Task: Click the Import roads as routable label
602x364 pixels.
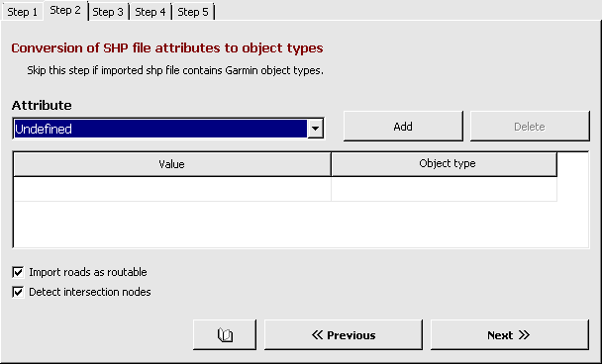Action: point(88,272)
